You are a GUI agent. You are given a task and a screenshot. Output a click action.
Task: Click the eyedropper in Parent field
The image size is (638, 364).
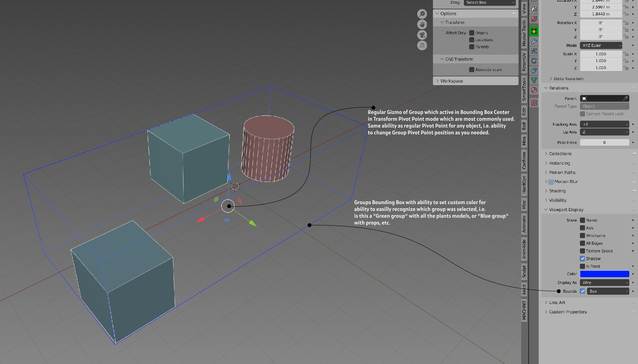tap(626, 98)
